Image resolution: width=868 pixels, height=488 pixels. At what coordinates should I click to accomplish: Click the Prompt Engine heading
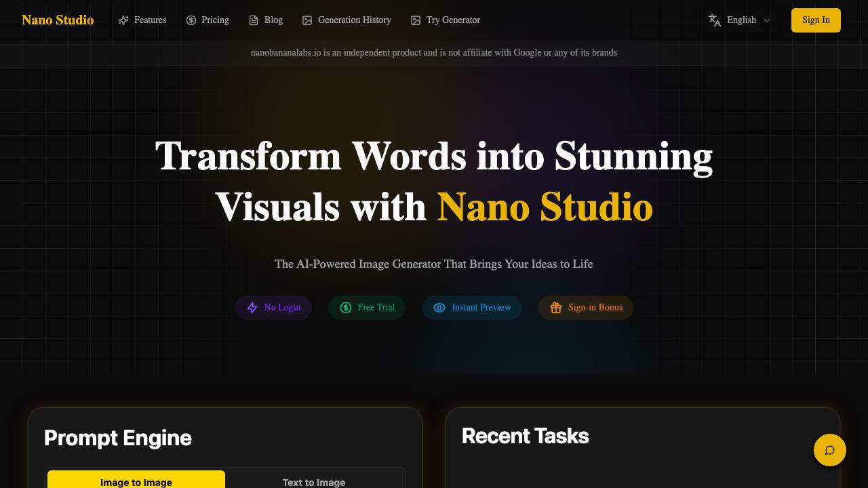pos(118,438)
